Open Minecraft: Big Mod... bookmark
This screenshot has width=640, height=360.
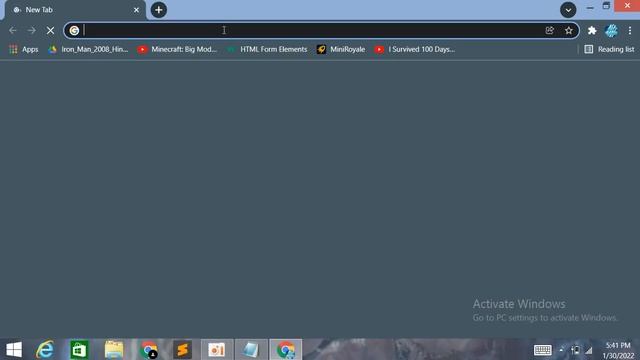(x=177, y=49)
